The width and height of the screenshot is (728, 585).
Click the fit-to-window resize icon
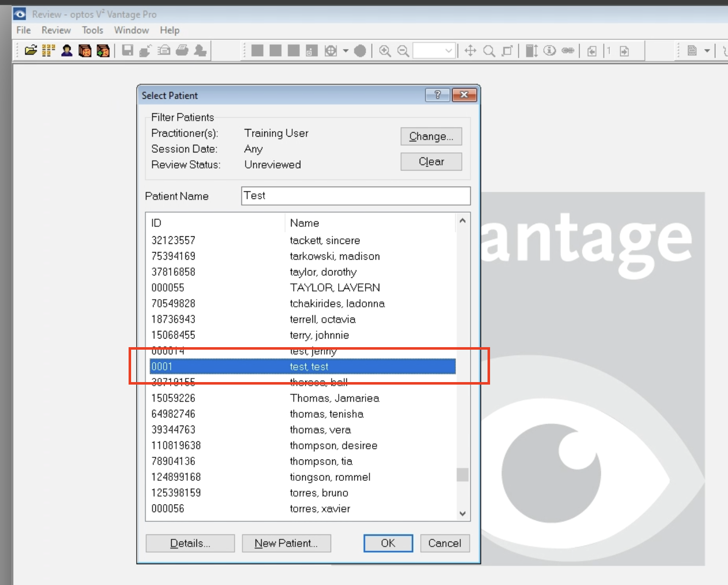point(507,51)
